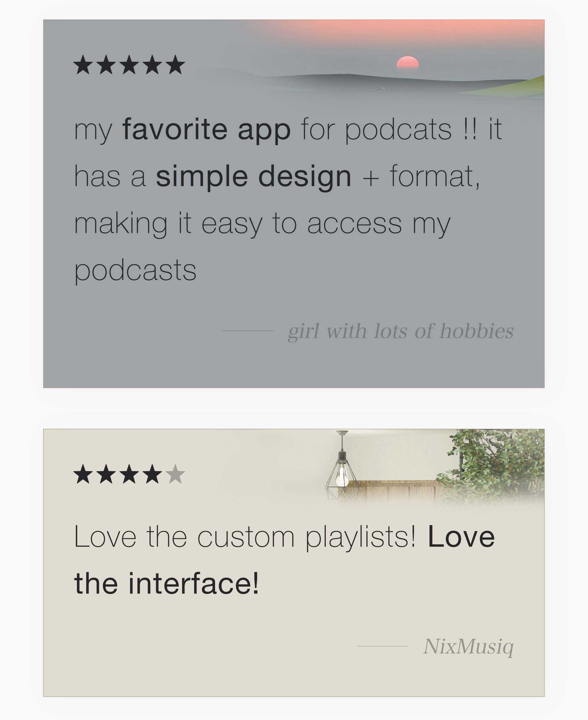Click the fourth filled star in NixMusiq's rating
The image size is (588, 720).
click(152, 474)
